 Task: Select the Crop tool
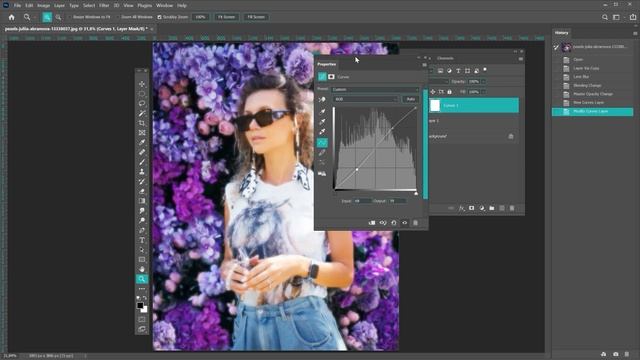(142, 123)
